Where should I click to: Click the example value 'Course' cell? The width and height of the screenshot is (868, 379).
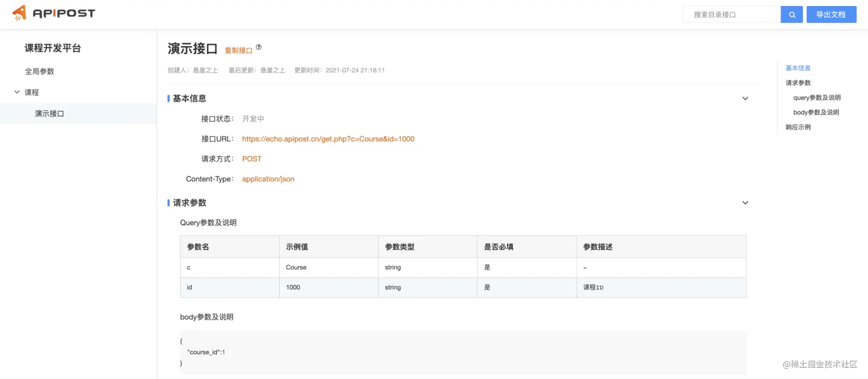329,268
